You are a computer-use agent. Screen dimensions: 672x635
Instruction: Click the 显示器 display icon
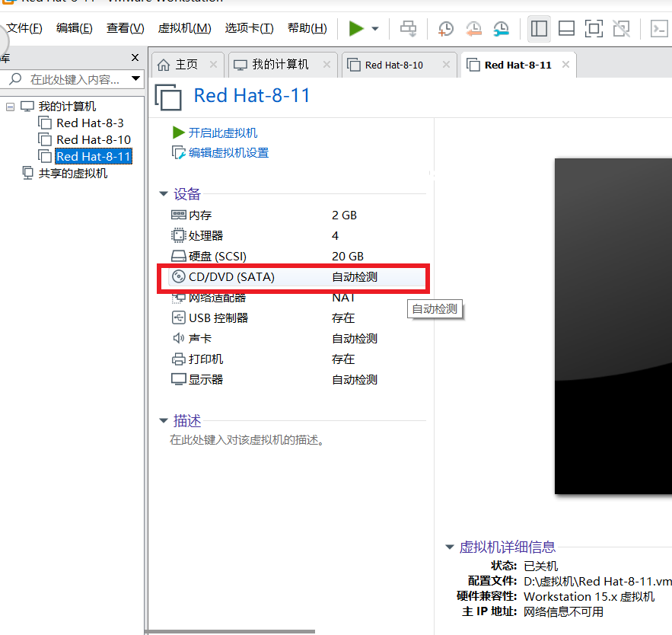point(178,379)
